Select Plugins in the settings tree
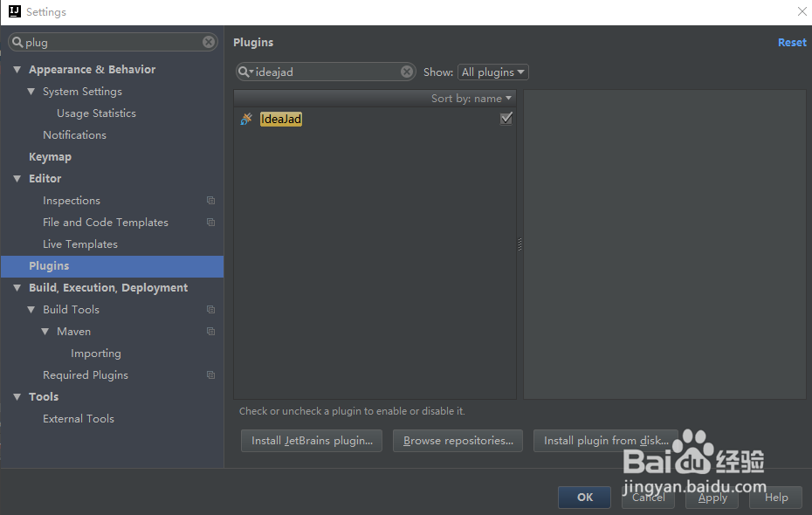Viewport: 812px width, 515px height. (x=113, y=266)
